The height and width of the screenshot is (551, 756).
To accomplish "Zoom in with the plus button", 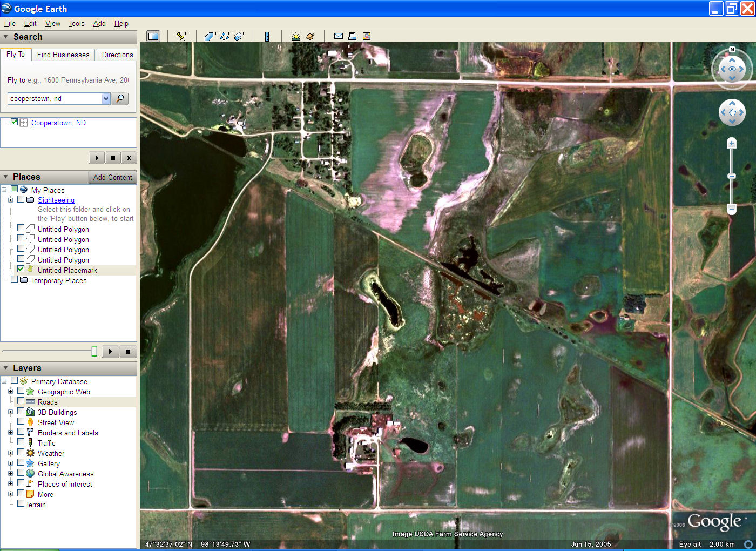I will pyautogui.click(x=732, y=143).
